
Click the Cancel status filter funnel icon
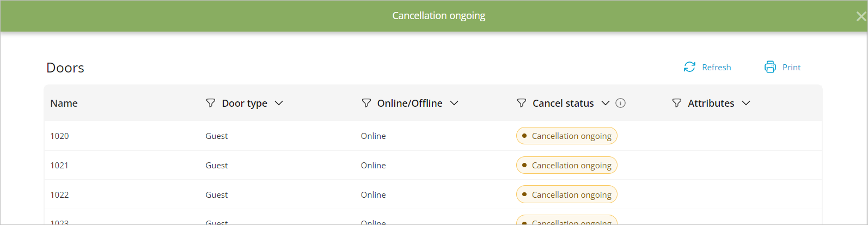tap(522, 103)
